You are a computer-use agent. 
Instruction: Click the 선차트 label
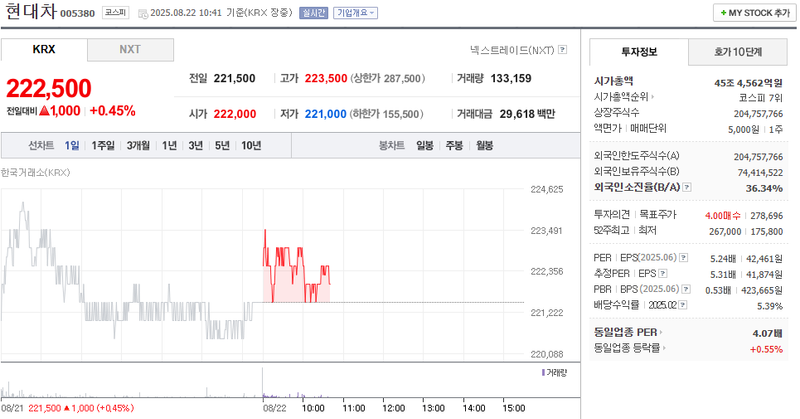(41, 145)
